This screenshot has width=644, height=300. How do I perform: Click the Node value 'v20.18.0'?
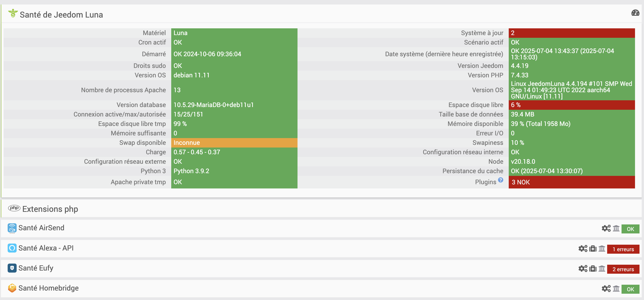tap(572, 161)
